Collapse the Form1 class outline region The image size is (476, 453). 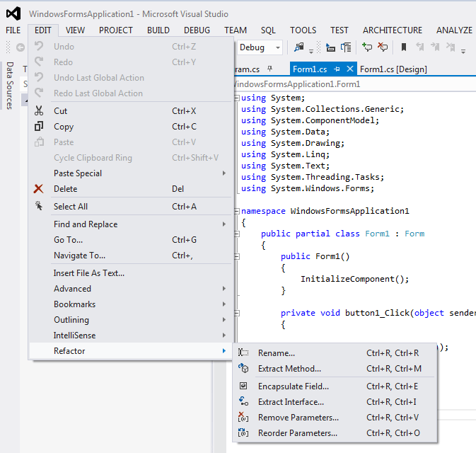[x=237, y=234]
